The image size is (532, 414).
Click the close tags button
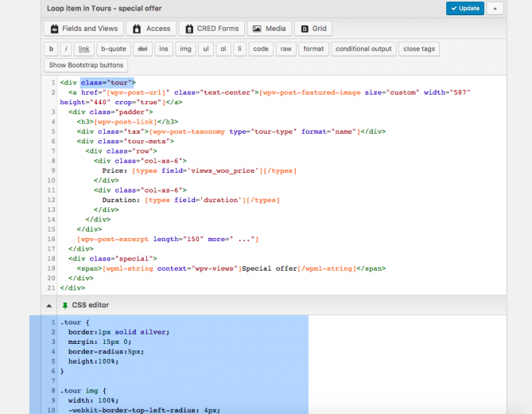click(419, 49)
